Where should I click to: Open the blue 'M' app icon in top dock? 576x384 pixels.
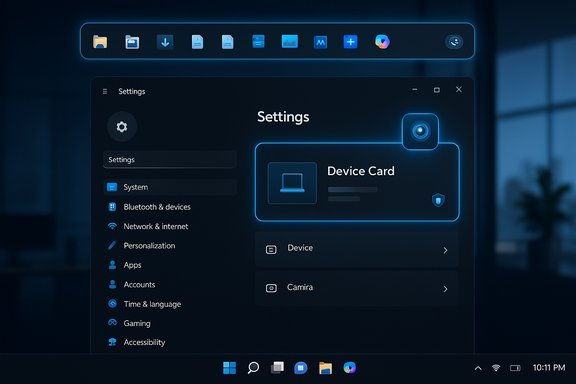click(320, 42)
